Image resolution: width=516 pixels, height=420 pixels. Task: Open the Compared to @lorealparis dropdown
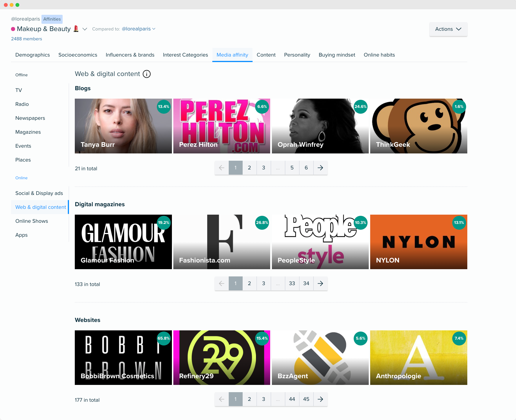139,29
